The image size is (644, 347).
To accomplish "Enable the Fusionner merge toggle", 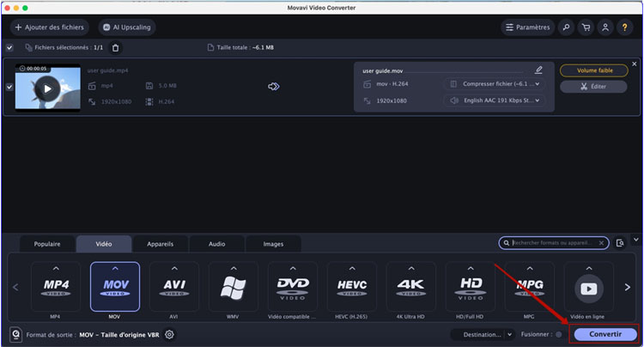I will (x=559, y=334).
